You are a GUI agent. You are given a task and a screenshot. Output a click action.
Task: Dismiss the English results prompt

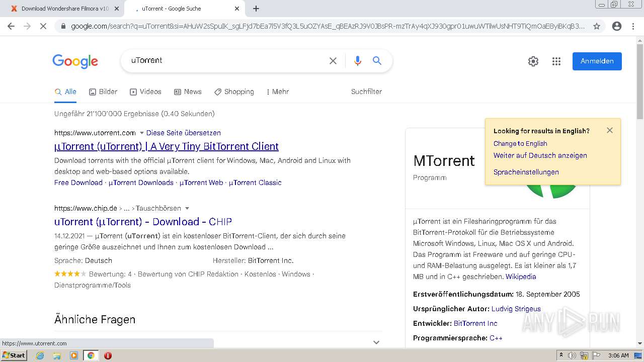[610, 130]
